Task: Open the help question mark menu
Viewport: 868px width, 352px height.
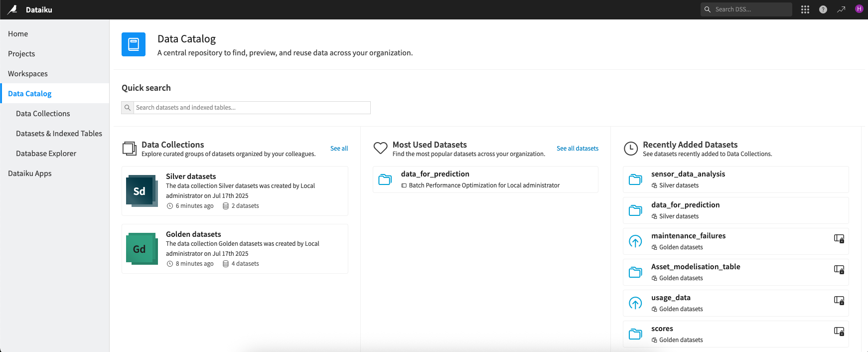Action: coord(823,9)
